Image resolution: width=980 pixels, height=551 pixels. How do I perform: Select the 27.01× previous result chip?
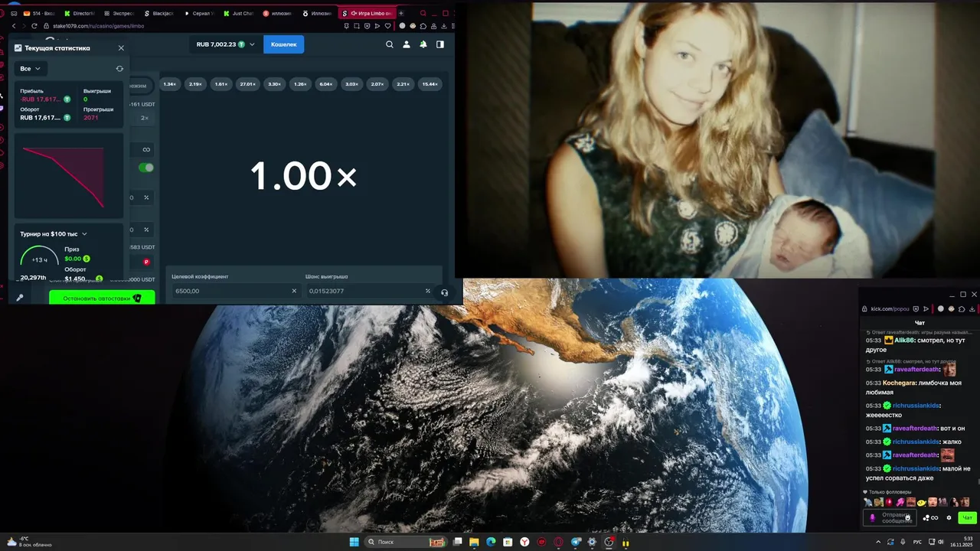pos(247,84)
